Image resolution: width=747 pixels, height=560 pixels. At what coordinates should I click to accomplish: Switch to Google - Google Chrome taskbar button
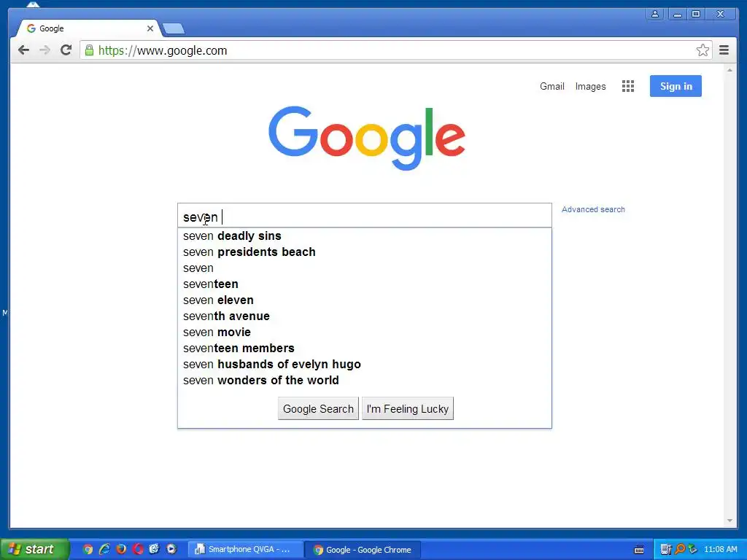point(362,550)
